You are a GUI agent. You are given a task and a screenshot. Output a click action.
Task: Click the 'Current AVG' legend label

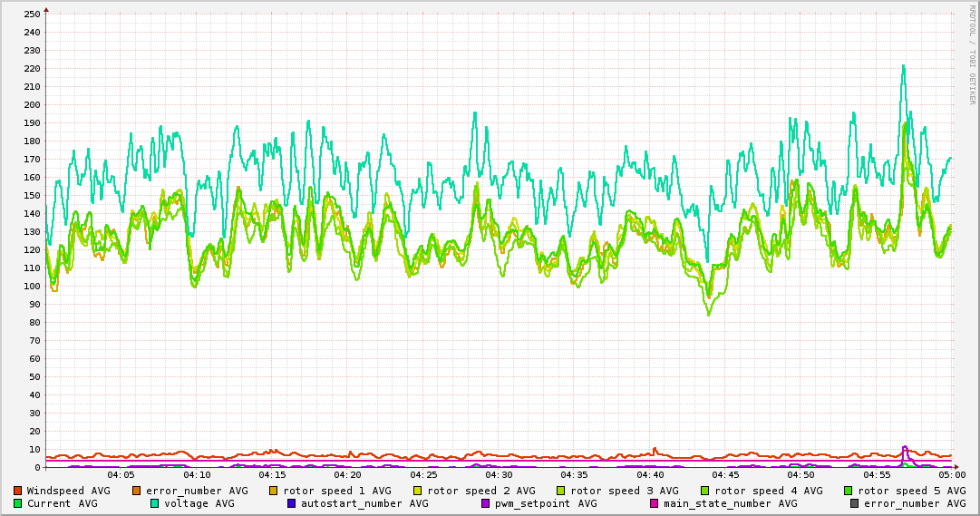click(62, 503)
